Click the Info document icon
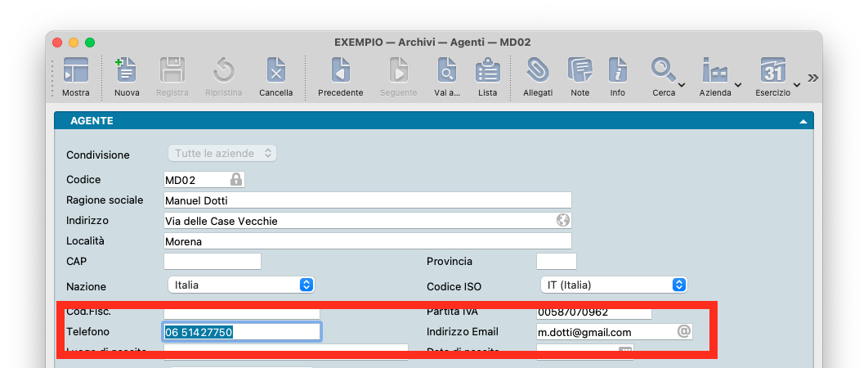The width and height of the screenshot is (868, 368). tap(617, 72)
